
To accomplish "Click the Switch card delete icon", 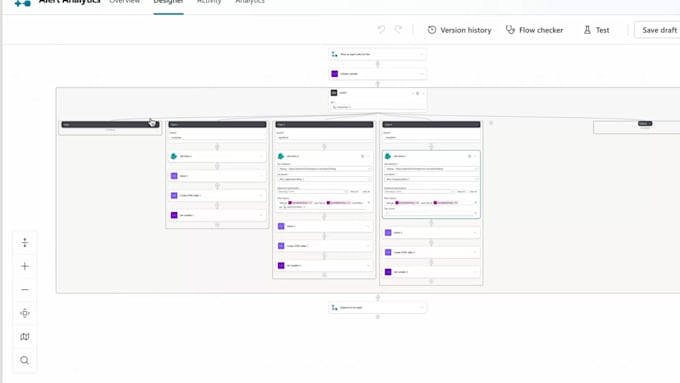I will 418,93.
